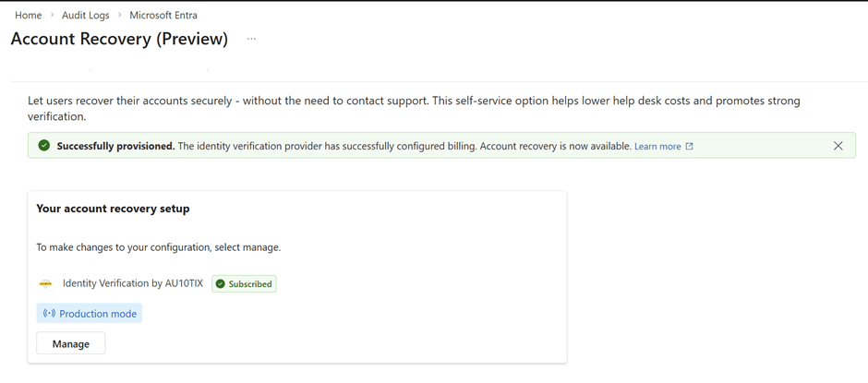Click the external link icon beside Learn more
The height and width of the screenshot is (383, 868).
click(x=689, y=147)
